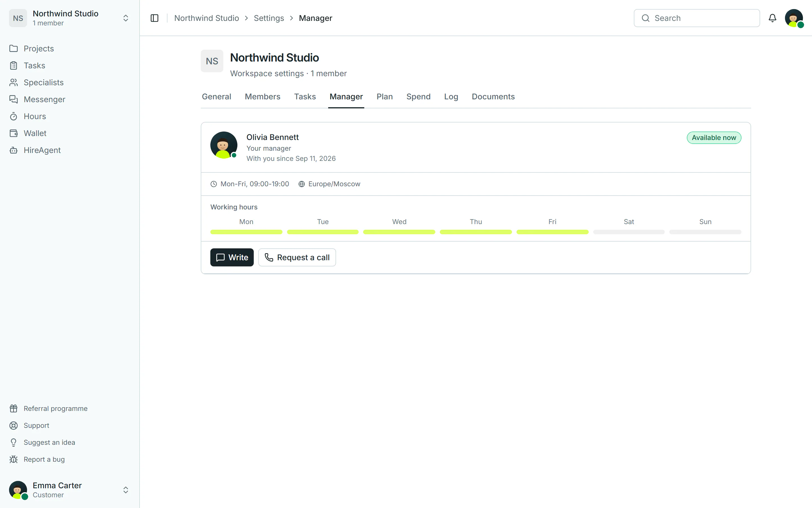Click the user avatar in top right

[x=794, y=18]
